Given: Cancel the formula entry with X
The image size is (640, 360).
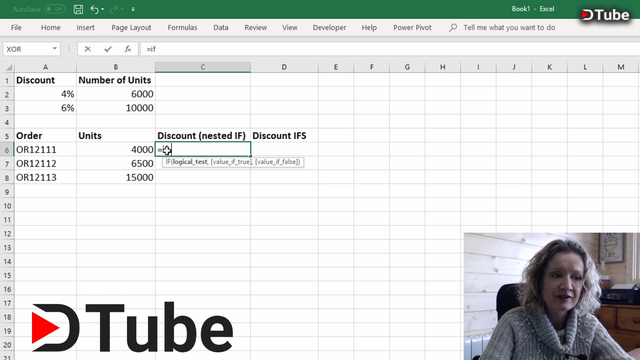Looking at the screenshot, I should click(87, 49).
